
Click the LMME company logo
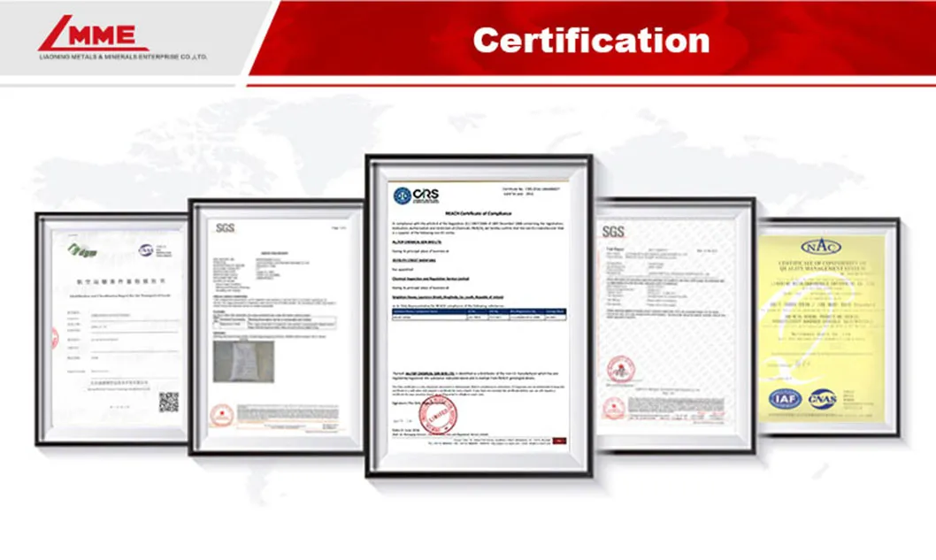(92, 34)
